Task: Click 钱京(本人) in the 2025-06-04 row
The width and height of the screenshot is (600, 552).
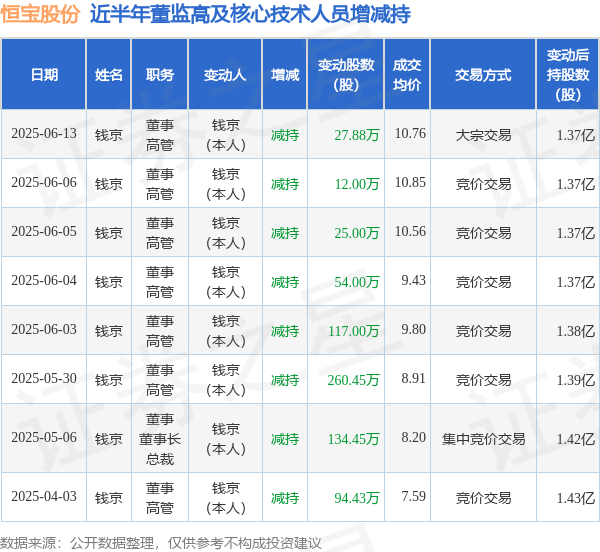Action: [x=225, y=282]
